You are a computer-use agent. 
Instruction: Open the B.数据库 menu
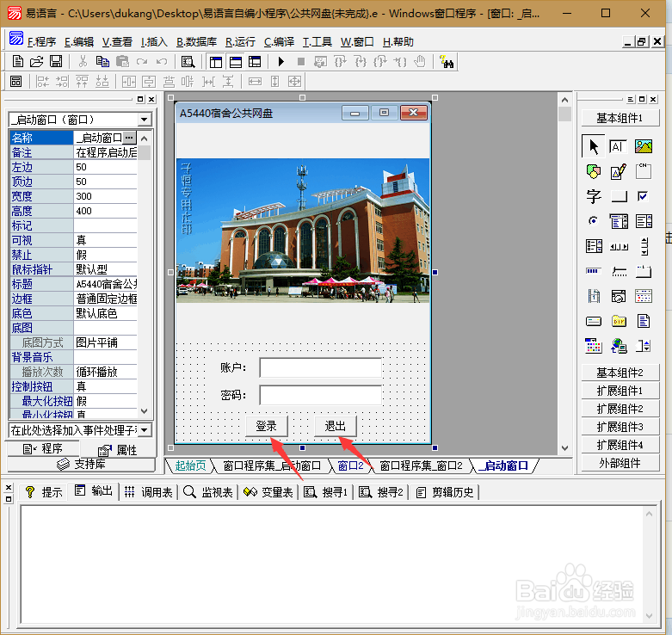[x=197, y=41]
